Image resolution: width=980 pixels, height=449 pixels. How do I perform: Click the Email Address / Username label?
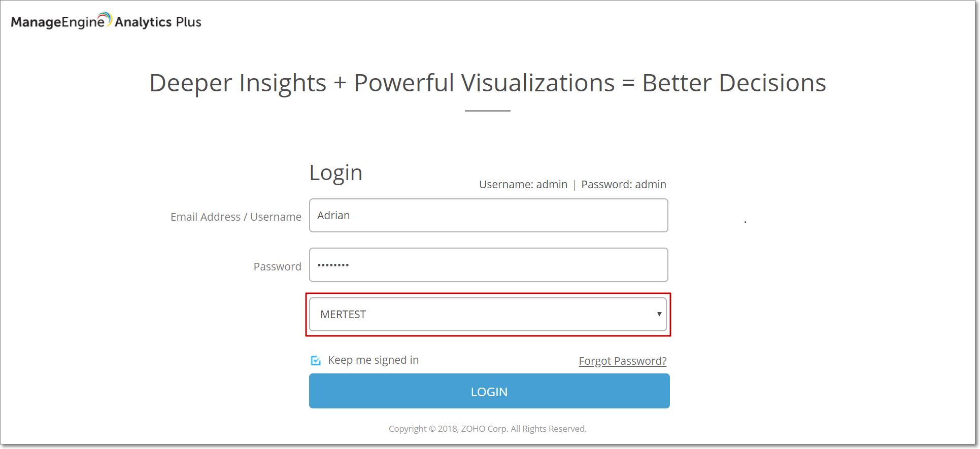point(235,217)
